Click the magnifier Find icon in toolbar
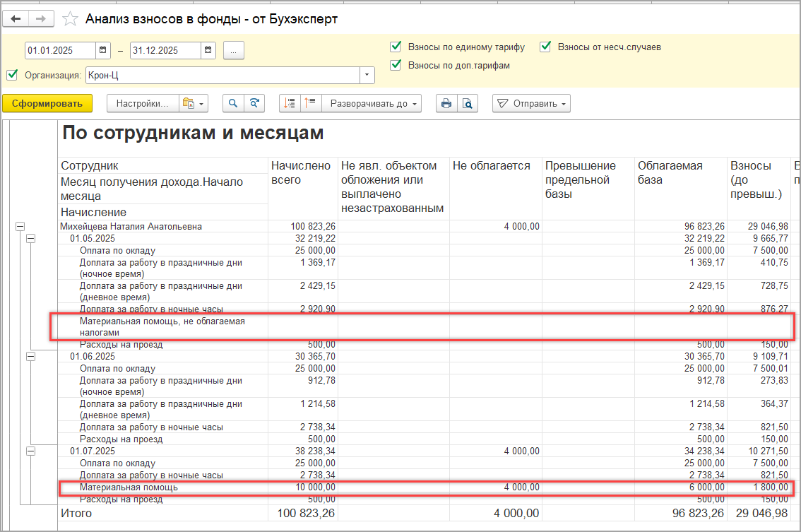Viewport: 801px width, 532px height. (x=233, y=103)
